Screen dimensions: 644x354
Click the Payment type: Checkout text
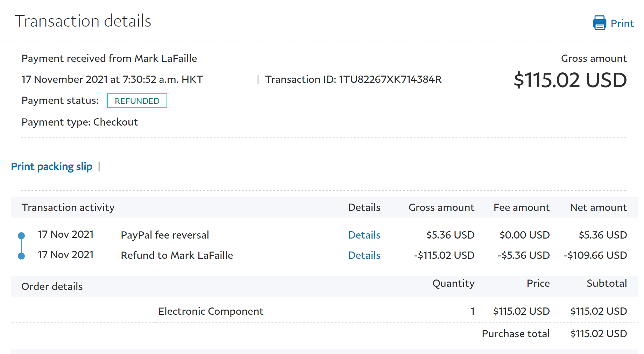pyautogui.click(x=79, y=122)
